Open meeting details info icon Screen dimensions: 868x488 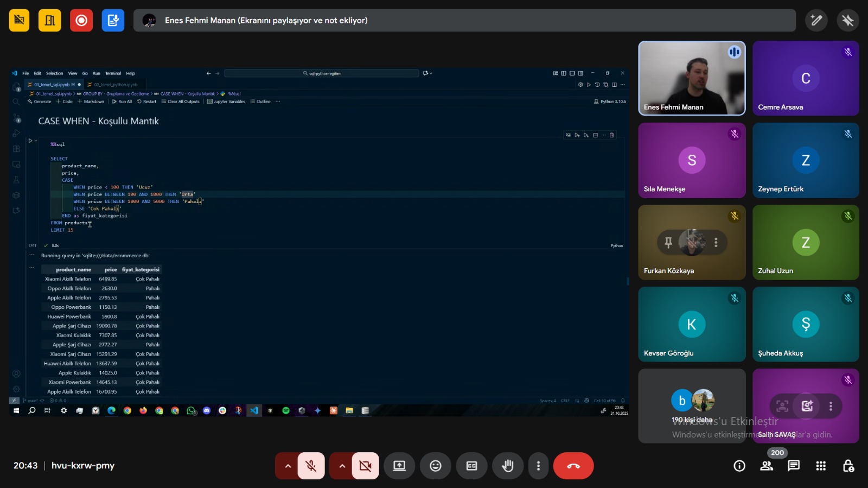(739, 466)
